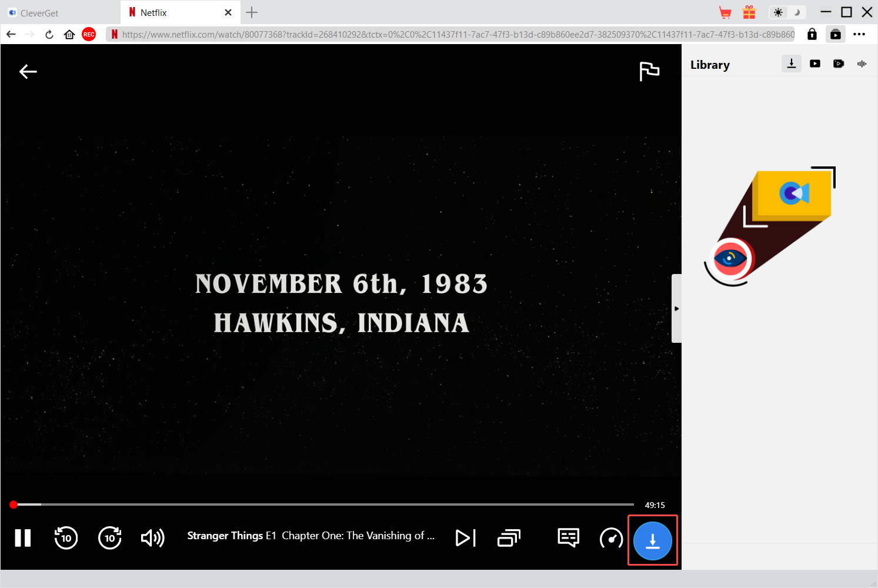
Task: Minimize the CleverGet window
Action: point(826,12)
